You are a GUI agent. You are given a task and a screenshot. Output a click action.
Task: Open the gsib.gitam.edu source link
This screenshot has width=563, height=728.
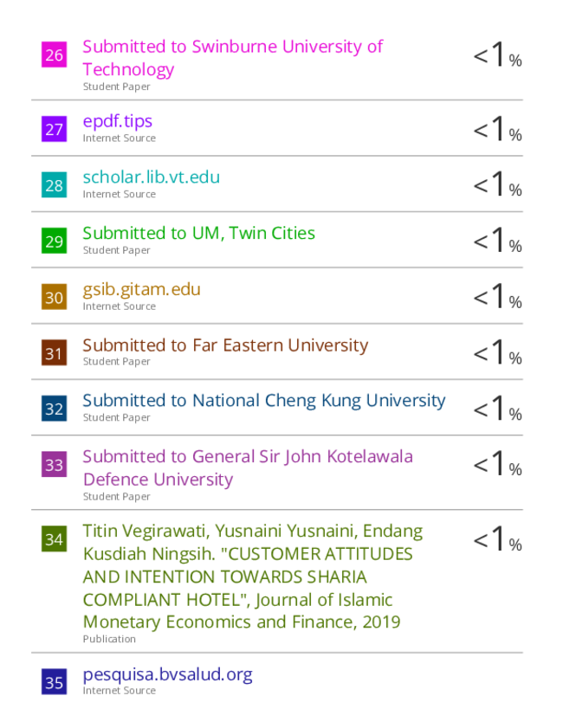pos(142,289)
